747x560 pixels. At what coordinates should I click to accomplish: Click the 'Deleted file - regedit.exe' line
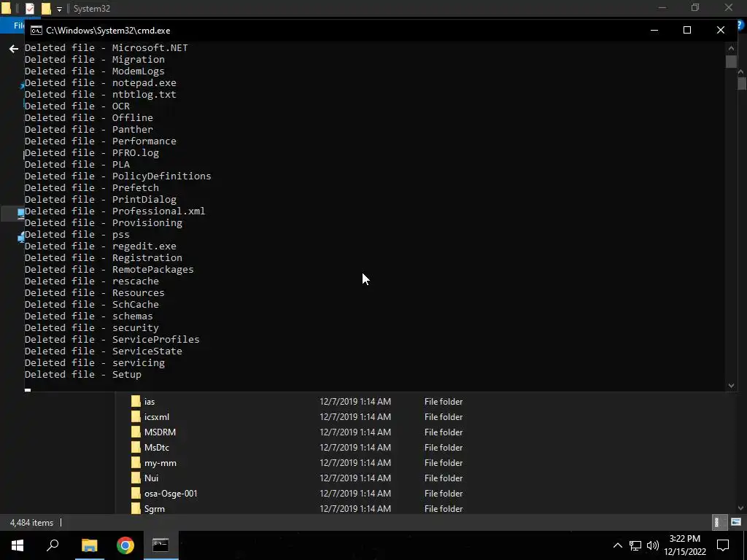coord(101,246)
